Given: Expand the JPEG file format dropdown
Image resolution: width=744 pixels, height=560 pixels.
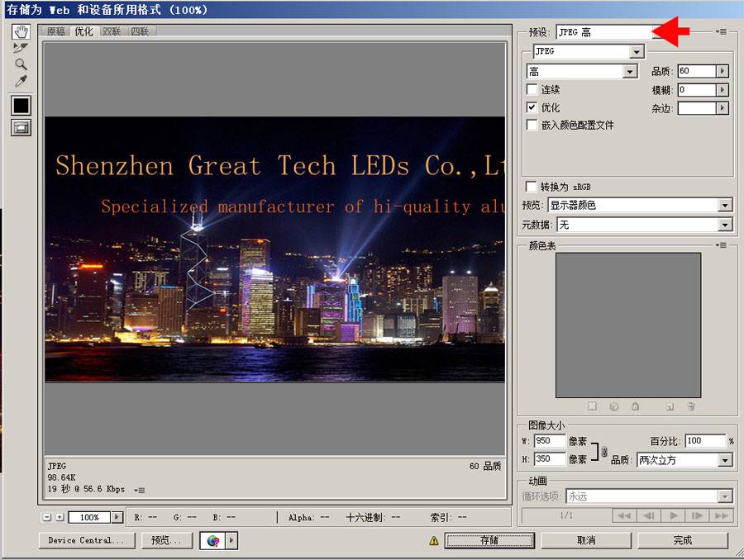Looking at the screenshot, I should coord(636,51).
